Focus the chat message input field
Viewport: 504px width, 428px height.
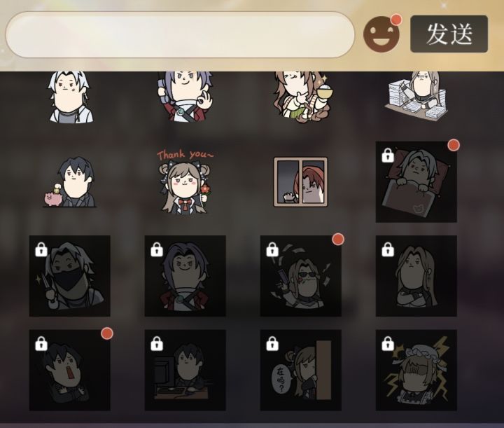[x=180, y=35]
